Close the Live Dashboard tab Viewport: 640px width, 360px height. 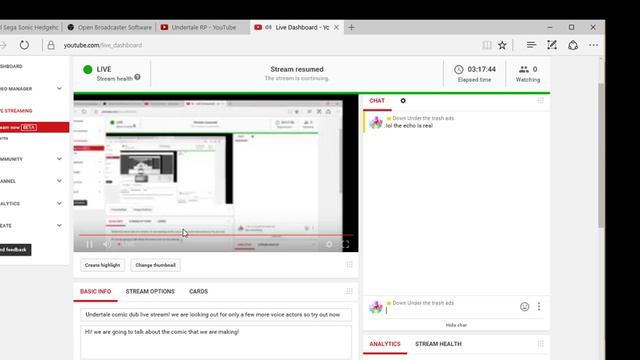[336, 27]
